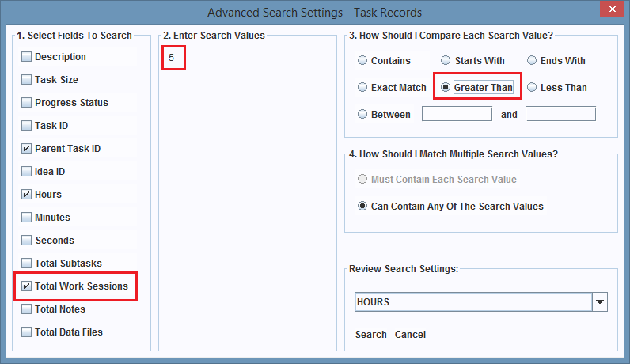
Task: Select the Ends With radio button
Action: tap(532, 61)
